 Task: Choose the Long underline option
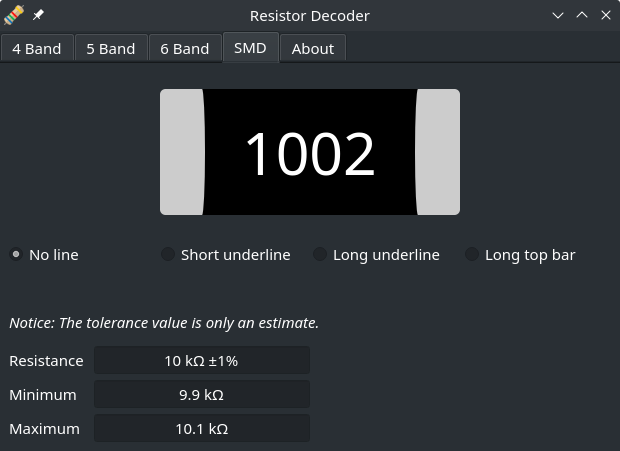click(320, 255)
